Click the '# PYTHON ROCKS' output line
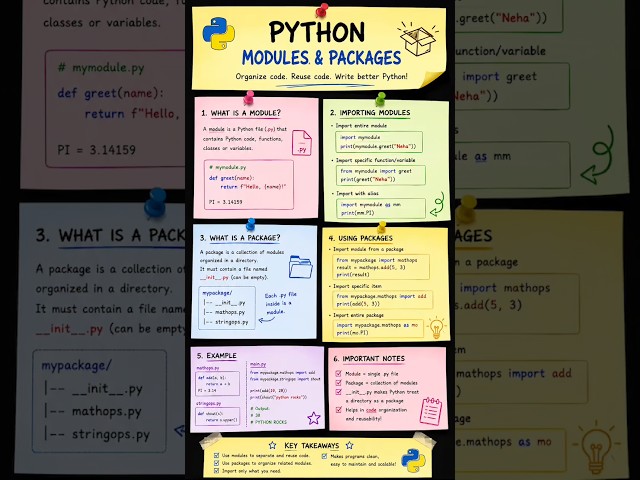Image resolution: width=640 pixels, height=480 pixels. click(269, 422)
